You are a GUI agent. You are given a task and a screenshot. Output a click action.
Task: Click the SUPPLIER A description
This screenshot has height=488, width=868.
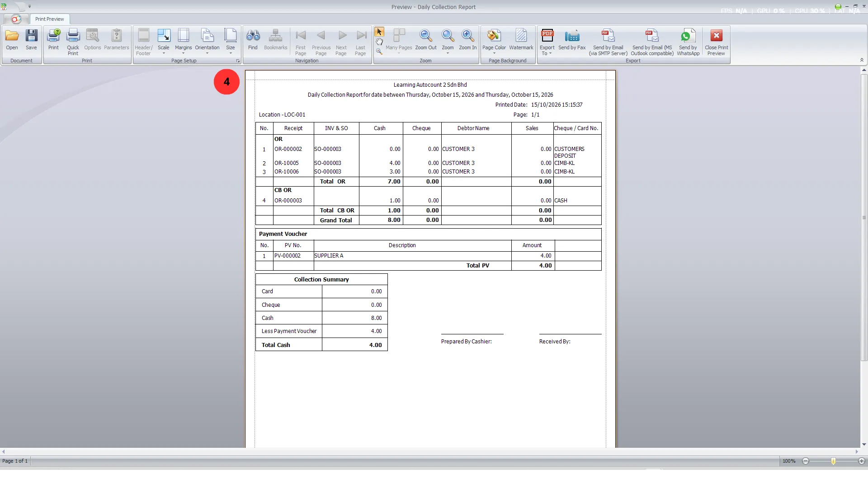[329, 256]
